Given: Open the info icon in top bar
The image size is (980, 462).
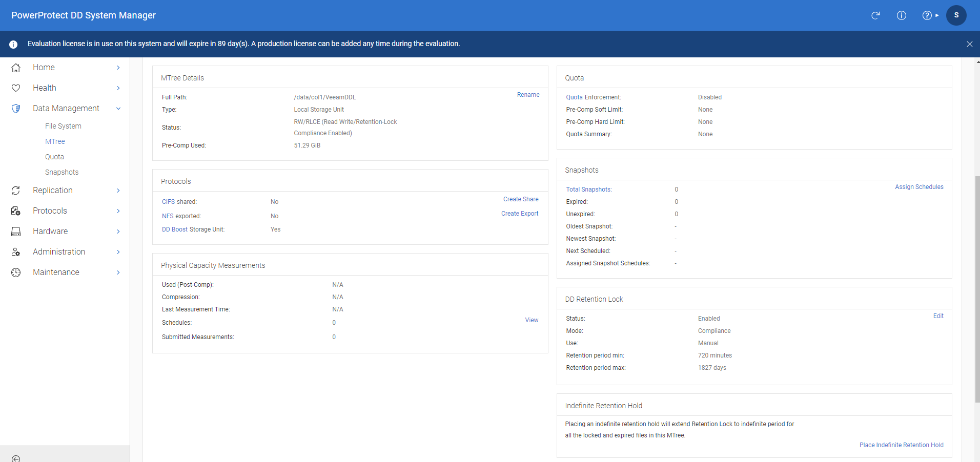Looking at the screenshot, I should (x=901, y=15).
